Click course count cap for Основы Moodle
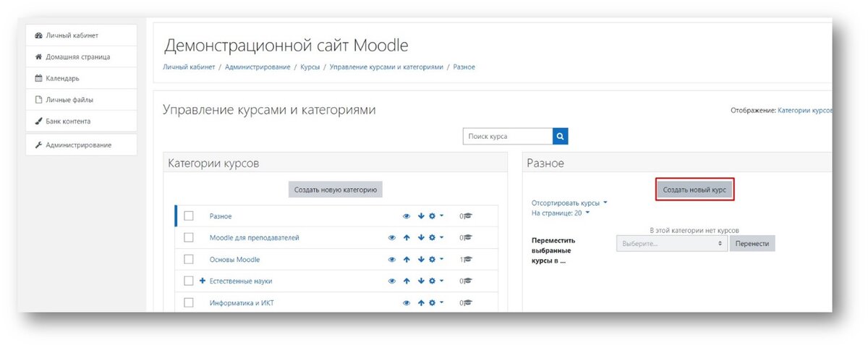The height and width of the screenshot is (348, 868). (x=467, y=259)
